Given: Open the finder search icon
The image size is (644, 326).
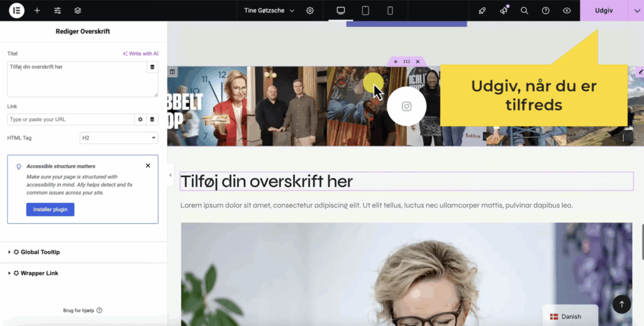Looking at the screenshot, I should pos(525,10).
